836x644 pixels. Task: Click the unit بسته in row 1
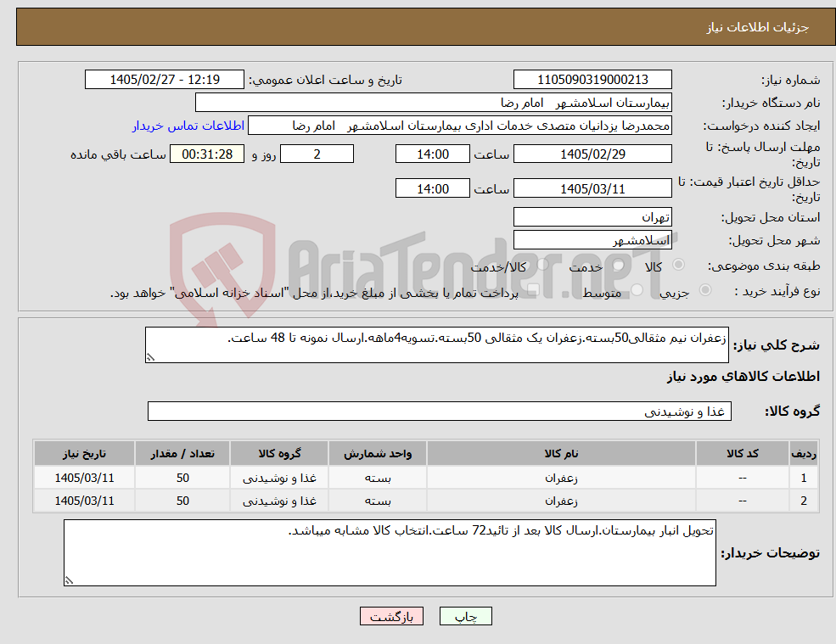click(378, 479)
